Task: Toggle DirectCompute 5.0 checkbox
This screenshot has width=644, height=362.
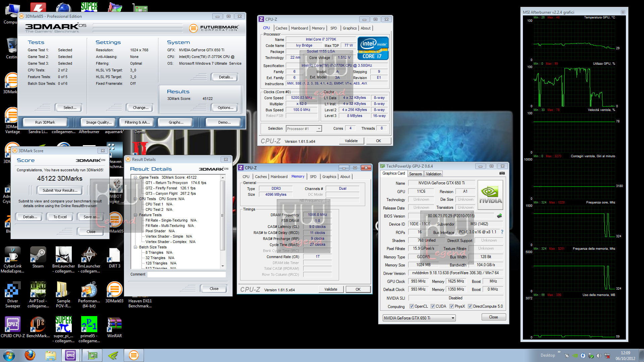Action: [470, 306]
